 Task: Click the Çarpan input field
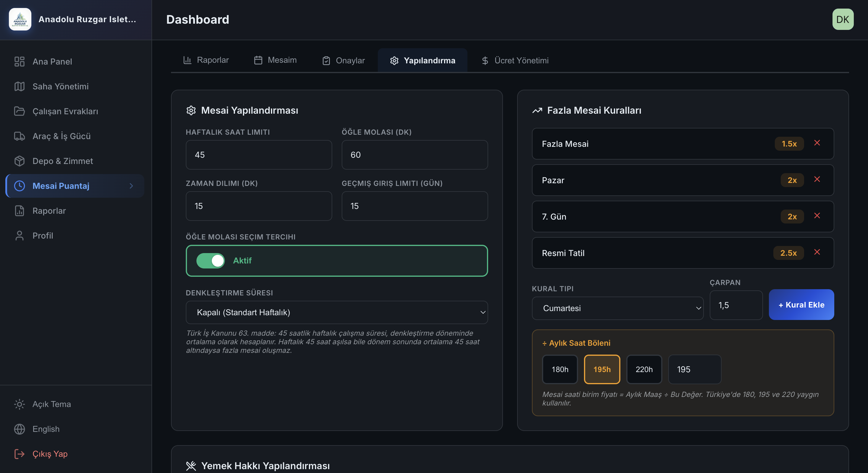736,305
